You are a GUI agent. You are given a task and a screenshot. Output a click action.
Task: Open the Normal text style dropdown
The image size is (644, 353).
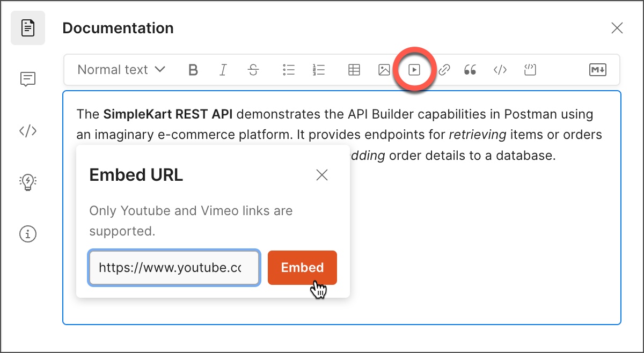[121, 70]
